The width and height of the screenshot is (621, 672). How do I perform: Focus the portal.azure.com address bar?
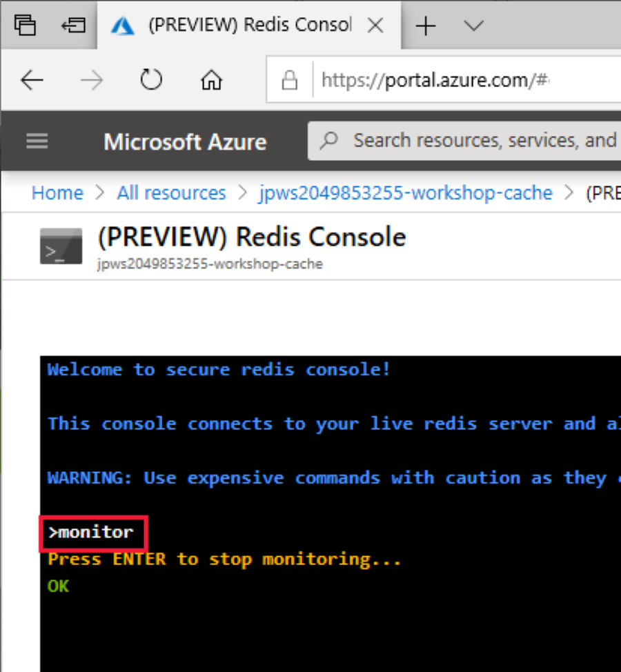tap(444, 80)
